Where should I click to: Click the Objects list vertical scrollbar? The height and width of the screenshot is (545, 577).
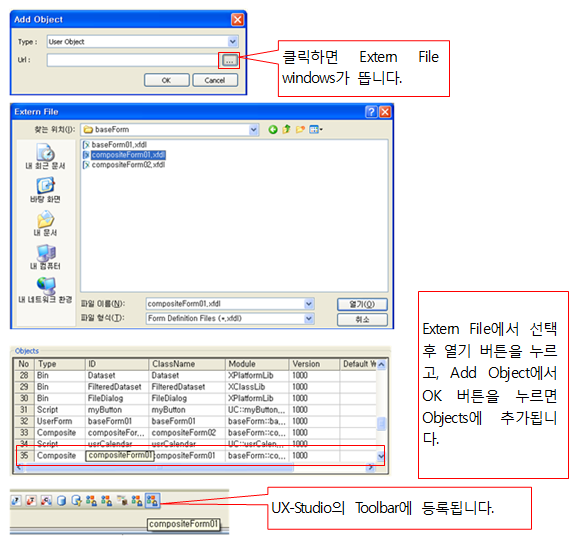[381, 410]
